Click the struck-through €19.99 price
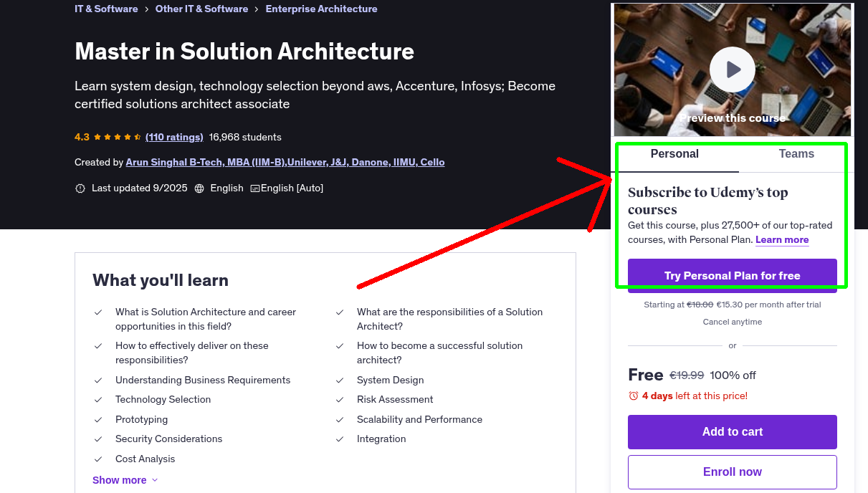 (687, 375)
